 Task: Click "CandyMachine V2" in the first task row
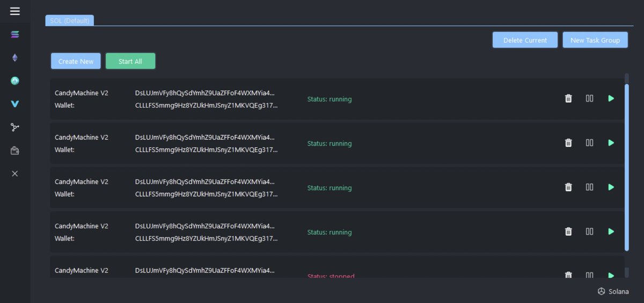pyautogui.click(x=82, y=93)
